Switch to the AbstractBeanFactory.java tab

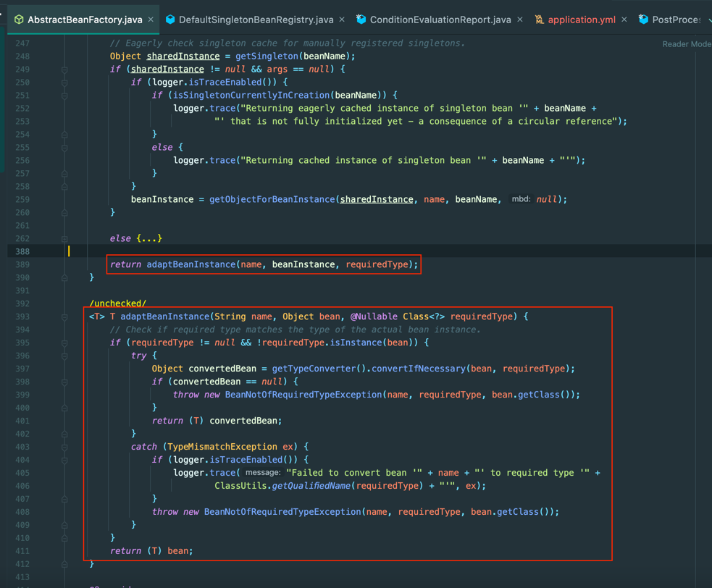[x=85, y=20]
